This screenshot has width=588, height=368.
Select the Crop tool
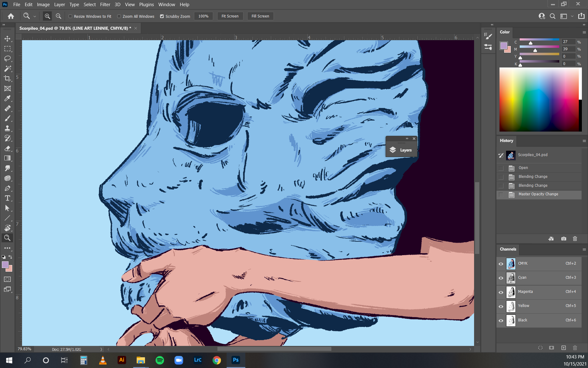(x=7, y=79)
